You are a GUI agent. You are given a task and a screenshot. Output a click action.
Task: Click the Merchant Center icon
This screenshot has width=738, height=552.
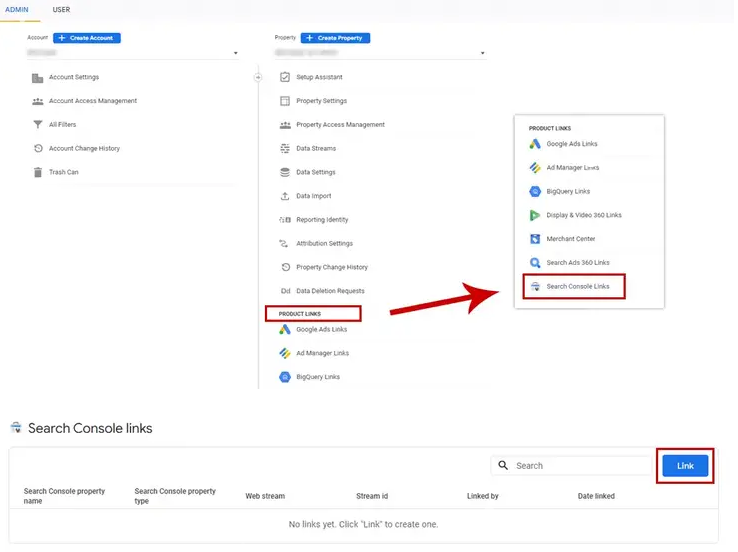pyautogui.click(x=535, y=239)
